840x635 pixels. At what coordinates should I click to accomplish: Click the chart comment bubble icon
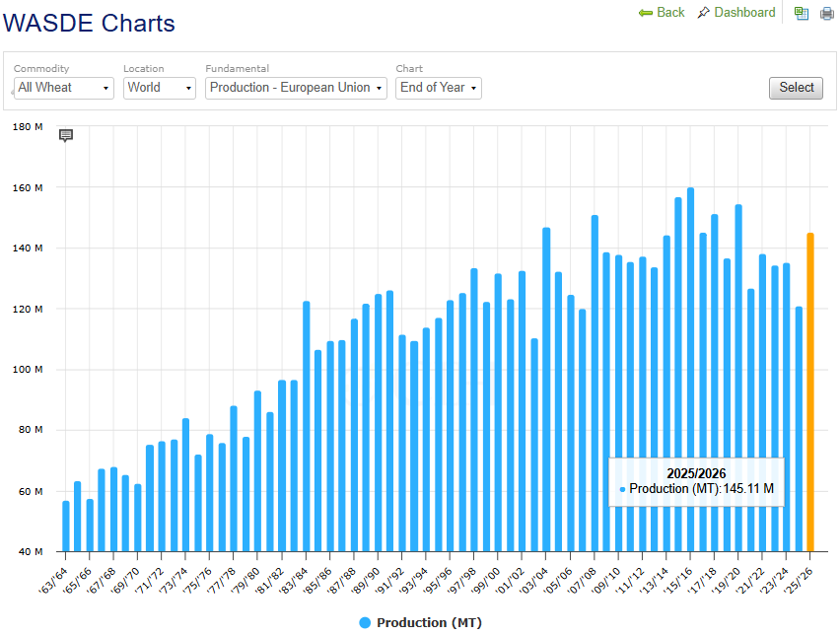(66, 135)
